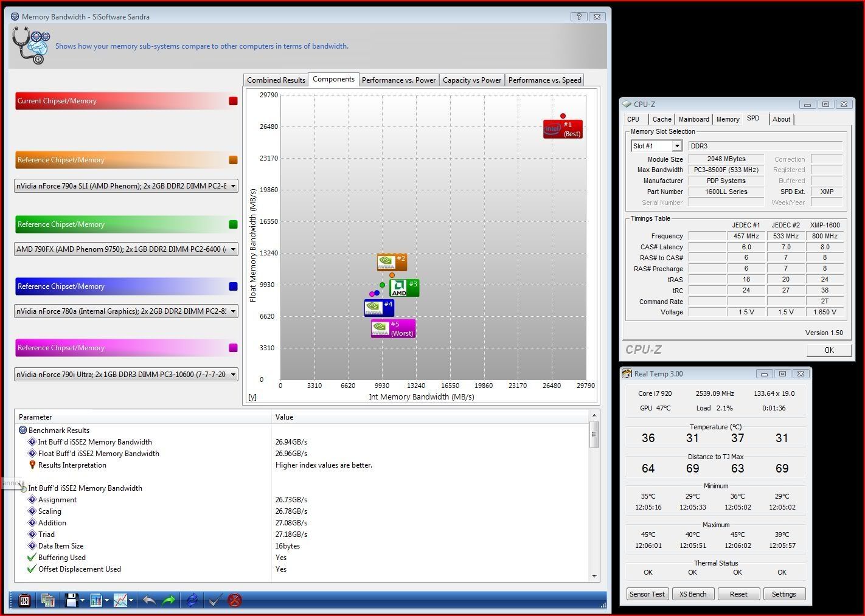Toggle orange Reference Chipset/Memory square
Screen dimensions: 865x616
coord(233,160)
